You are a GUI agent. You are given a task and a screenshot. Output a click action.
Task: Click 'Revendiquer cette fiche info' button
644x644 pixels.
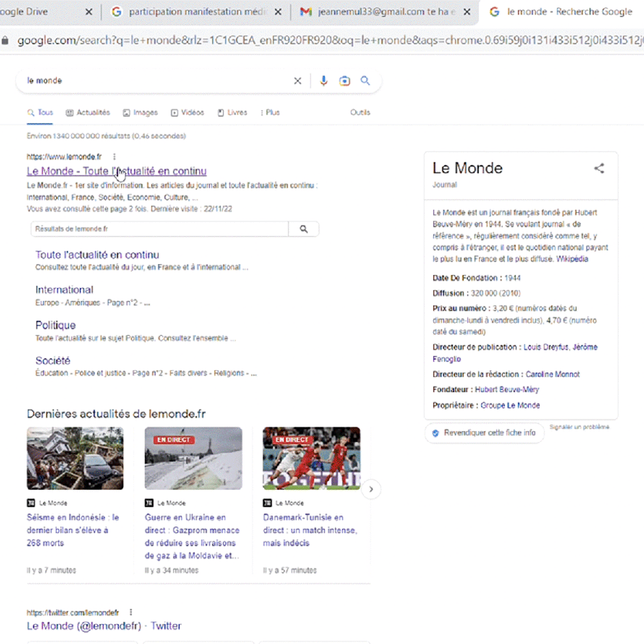click(x=485, y=433)
